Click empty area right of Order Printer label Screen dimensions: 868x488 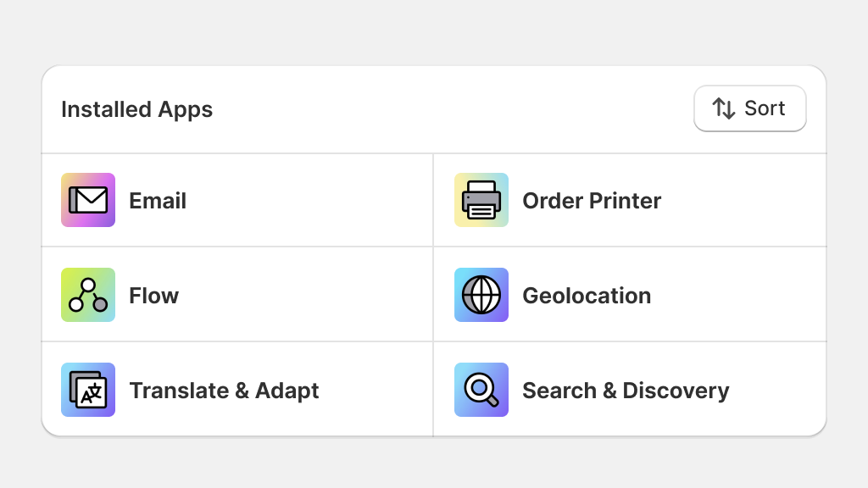[x=743, y=200]
